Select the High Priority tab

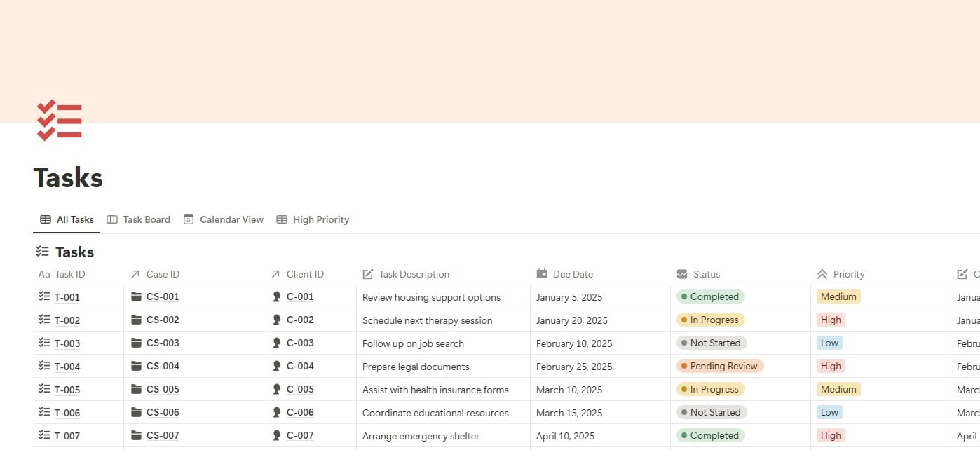pos(313,219)
